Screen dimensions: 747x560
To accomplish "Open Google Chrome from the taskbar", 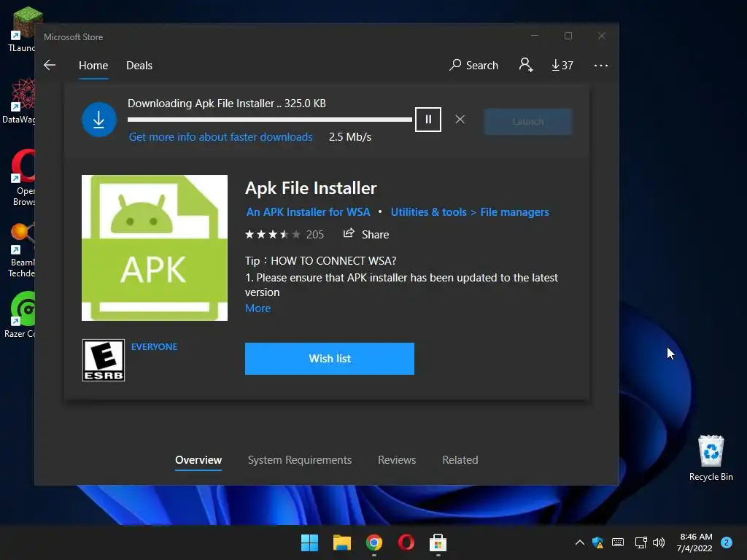I will tap(374, 542).
